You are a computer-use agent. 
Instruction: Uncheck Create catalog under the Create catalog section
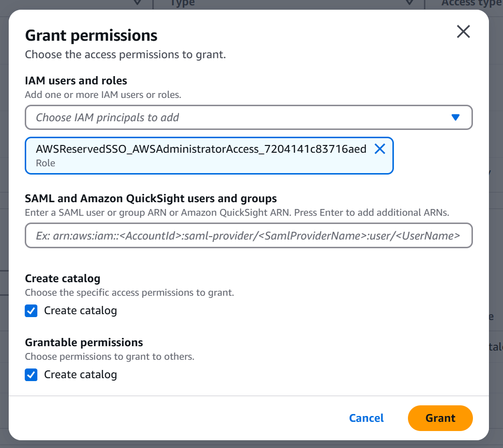point(31,311)
